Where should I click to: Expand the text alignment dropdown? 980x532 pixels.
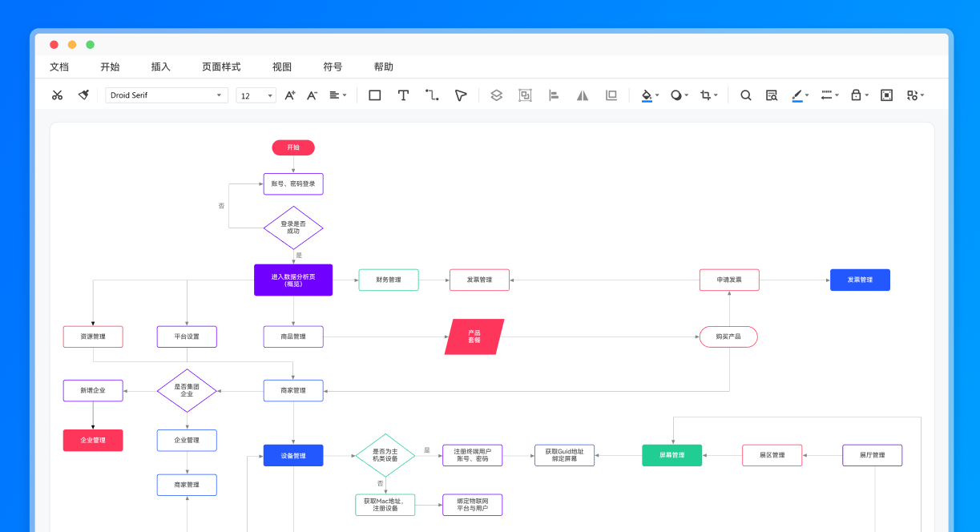coord(338,95)
